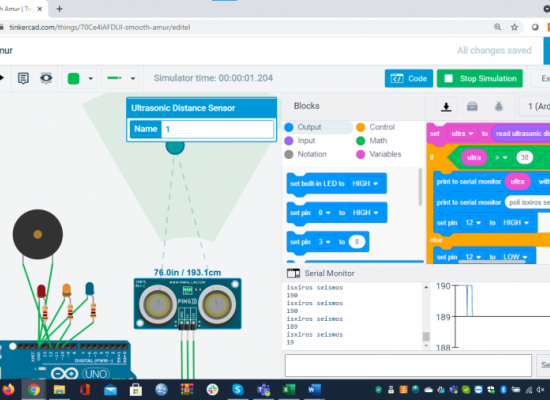The image size is (550, 400).
Task: Click the Code button
Action: [x=409, y=78]
